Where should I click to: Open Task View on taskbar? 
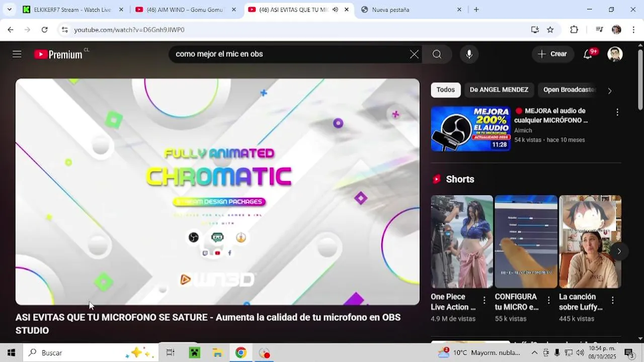coord(170,352)
